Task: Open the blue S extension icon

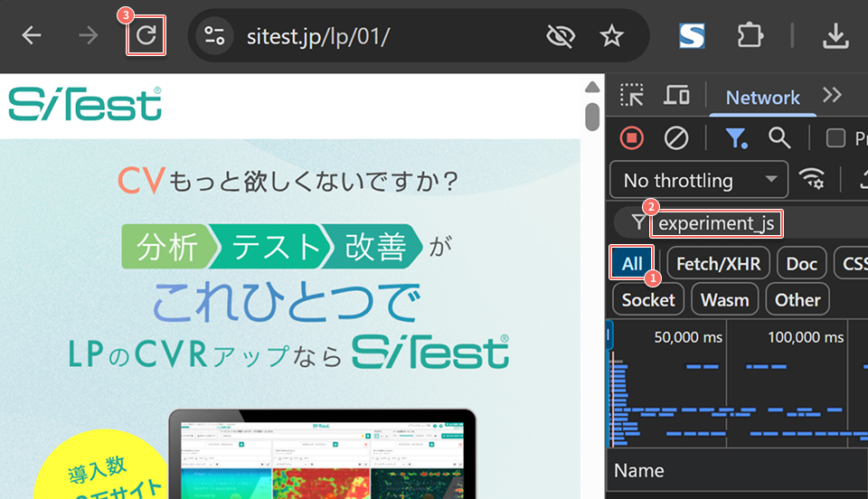Action: [x=692, y=36]
